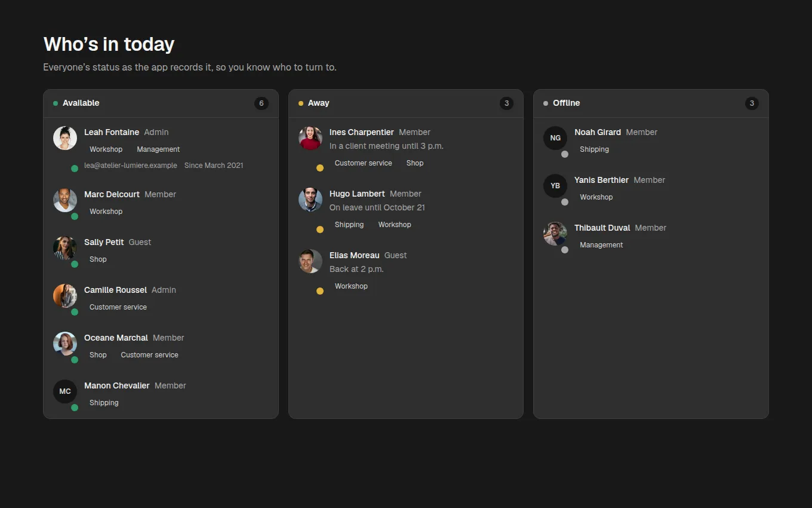The width and height of the screenshot is (812, 508).
Task: Click the Offline column header label
Action: click(x=567, y=103)
